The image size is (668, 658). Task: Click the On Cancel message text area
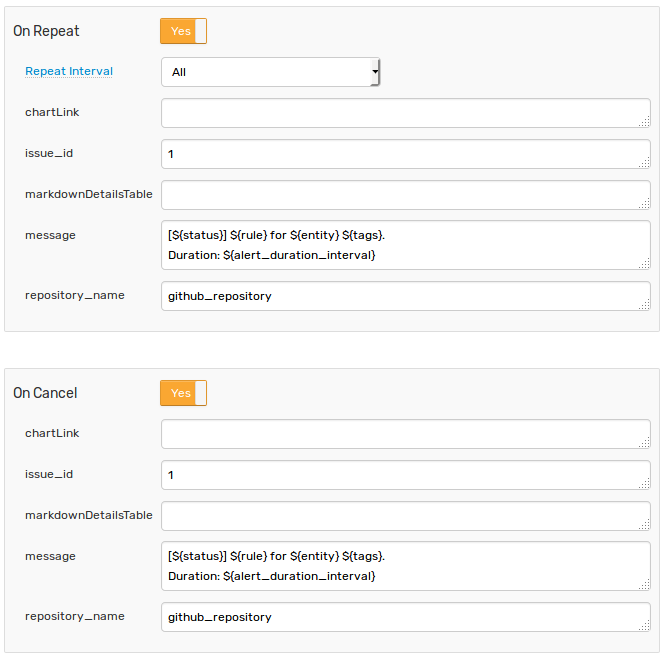click(406, 566)
